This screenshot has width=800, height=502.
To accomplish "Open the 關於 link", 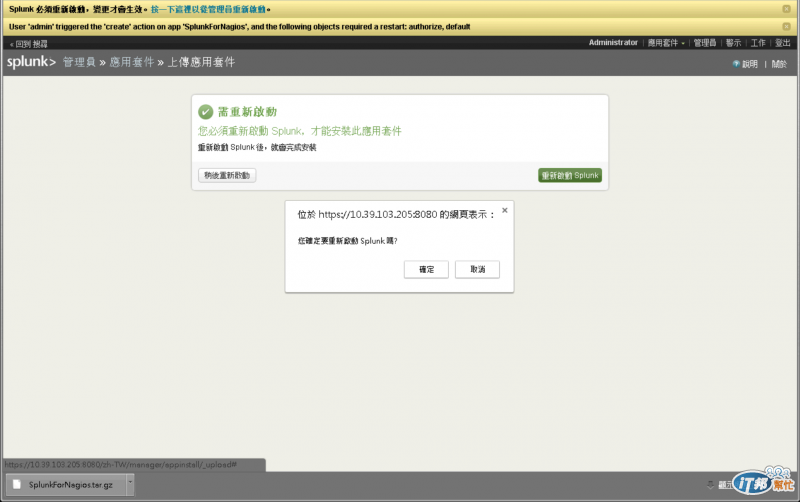I will 779,64.
